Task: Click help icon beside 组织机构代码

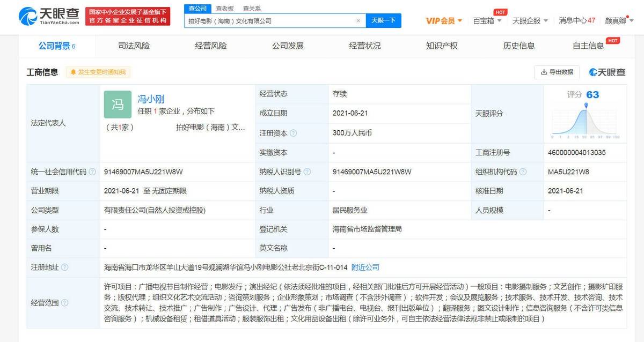Action: (523, 172)
